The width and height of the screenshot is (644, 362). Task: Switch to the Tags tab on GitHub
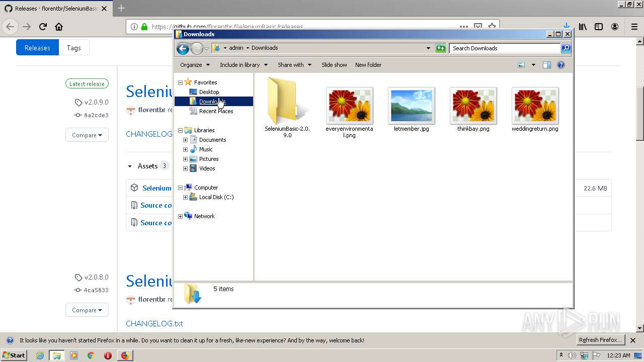tap(74, 48)
